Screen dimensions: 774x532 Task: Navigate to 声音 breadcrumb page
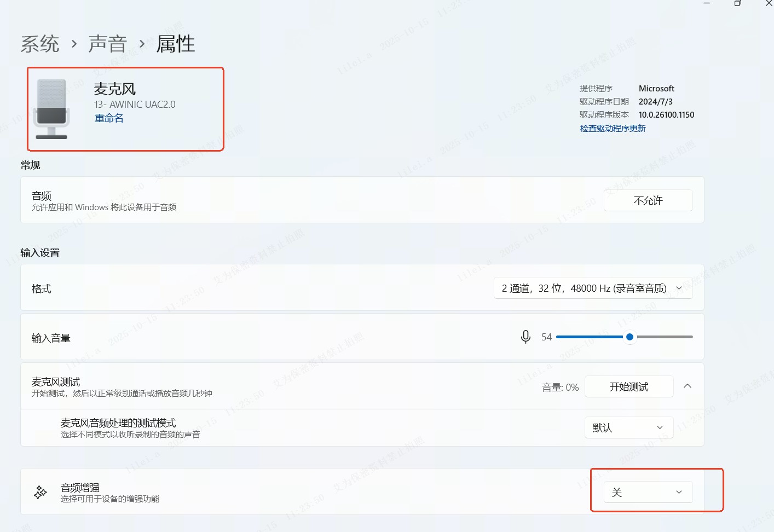(108, 44)
